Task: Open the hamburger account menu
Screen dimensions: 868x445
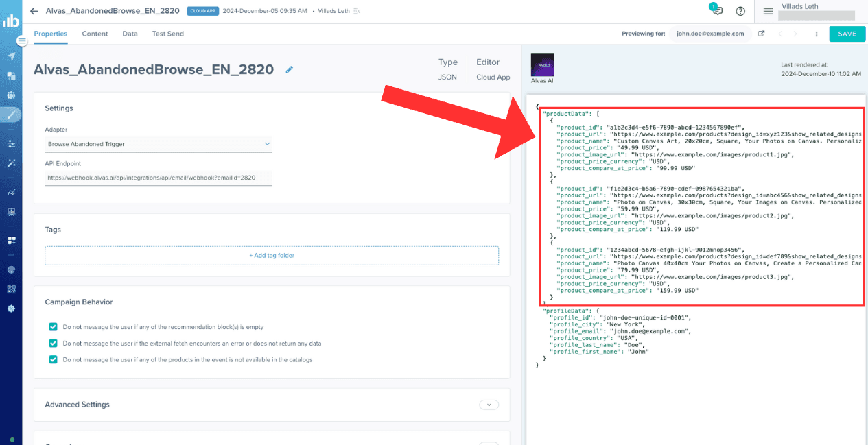Action: click(x=768, y=11)
